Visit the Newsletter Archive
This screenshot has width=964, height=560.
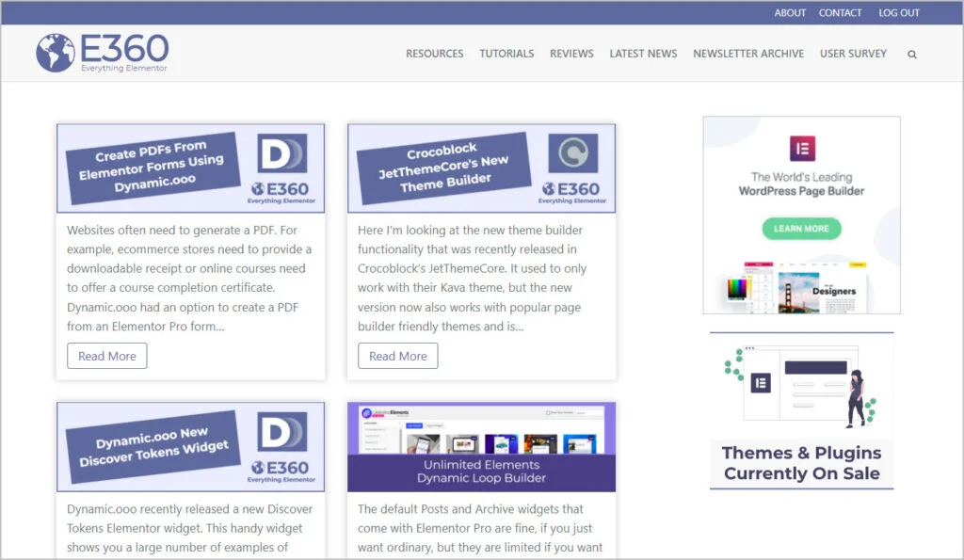tap(748, 54)
